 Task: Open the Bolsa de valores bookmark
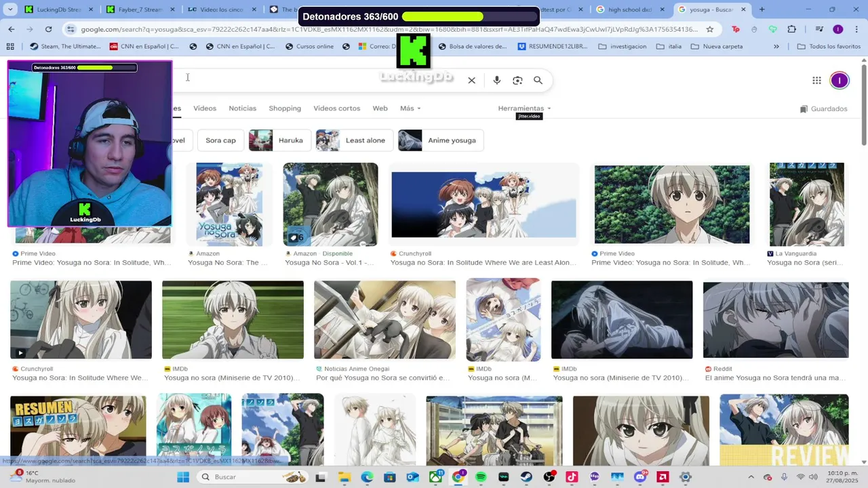coord(473,46)
